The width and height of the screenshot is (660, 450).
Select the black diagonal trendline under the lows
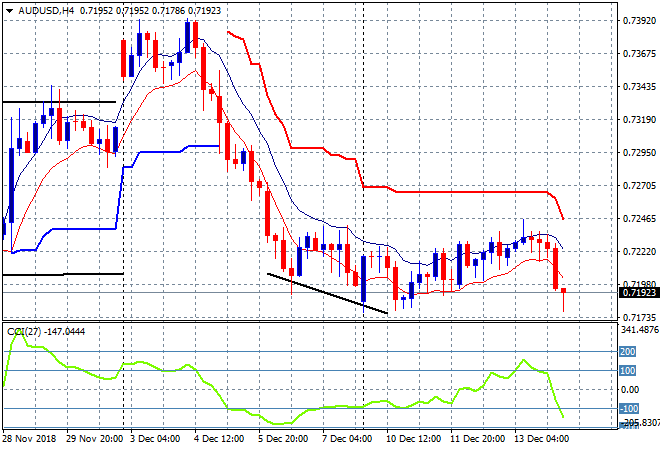pyautogui.click(x=327, y=293)
